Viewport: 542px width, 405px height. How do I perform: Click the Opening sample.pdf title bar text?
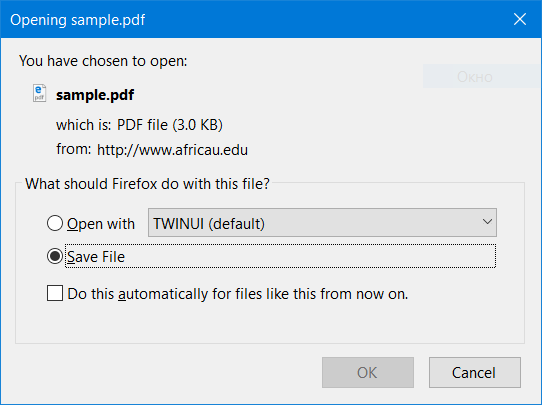click(78, 20)
